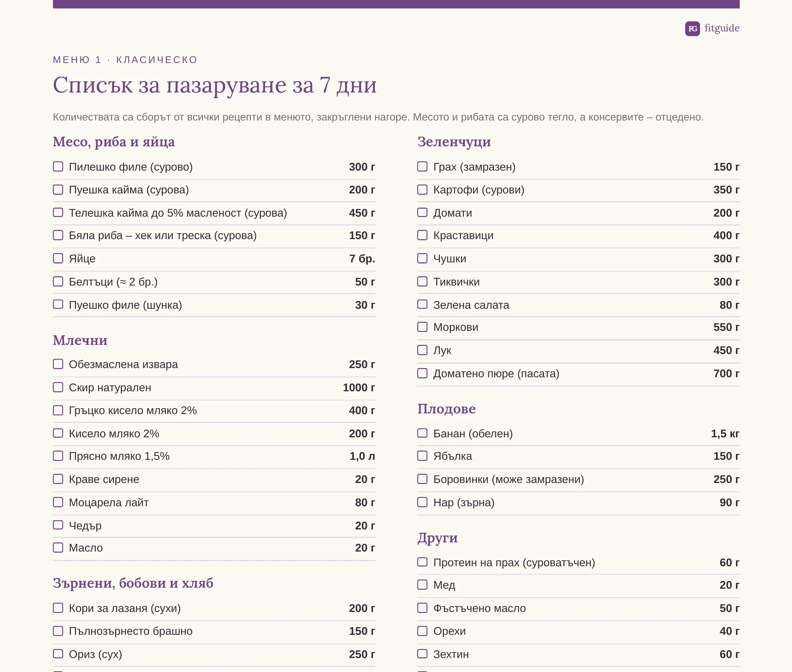Tick the Яйце checkbox
The height and width of the screenshot is (672, 792).
click(58, 258)
